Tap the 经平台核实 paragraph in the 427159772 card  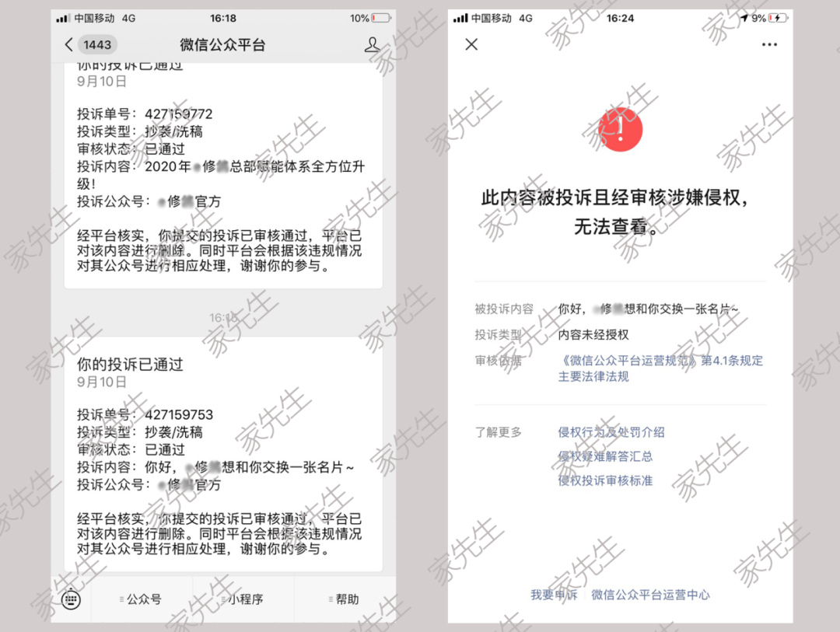(219, 250)
